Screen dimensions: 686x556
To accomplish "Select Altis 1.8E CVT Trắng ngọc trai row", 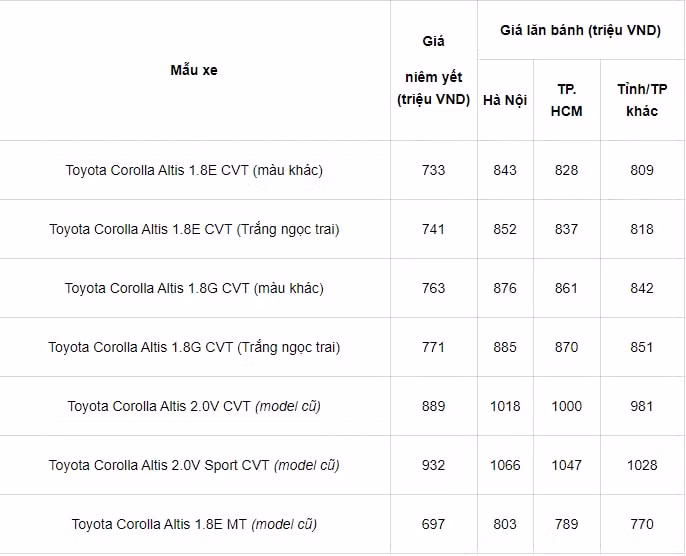I will click(194, 229).
